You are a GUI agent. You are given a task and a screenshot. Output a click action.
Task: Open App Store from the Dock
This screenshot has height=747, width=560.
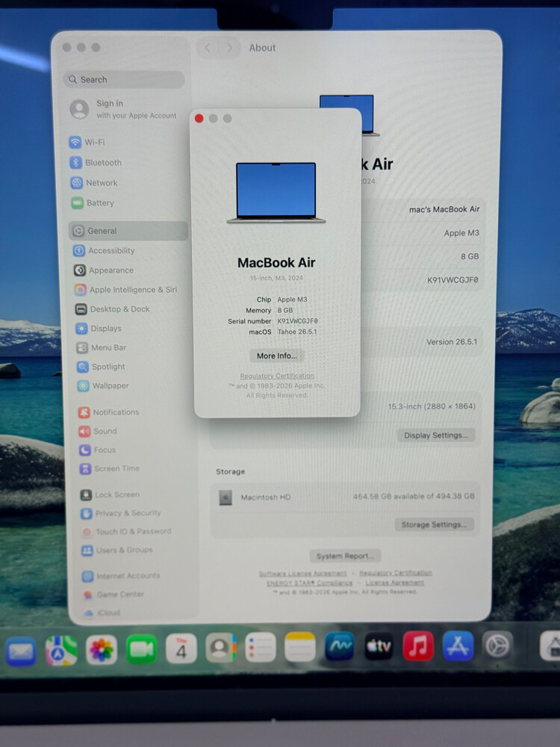[x=458, y=645]
